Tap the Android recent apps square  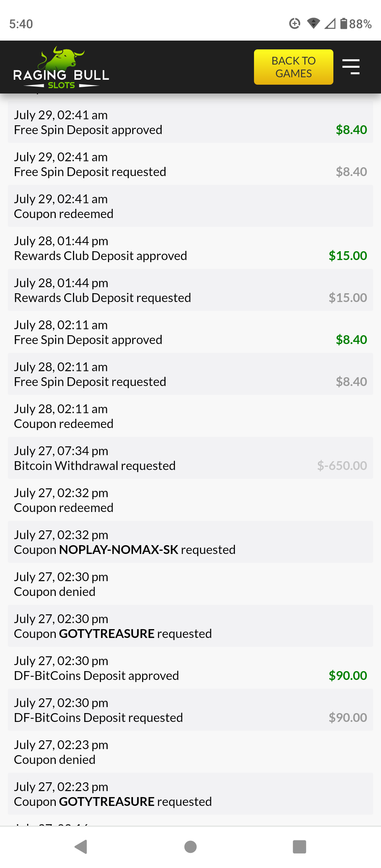[x=300, y=846]
